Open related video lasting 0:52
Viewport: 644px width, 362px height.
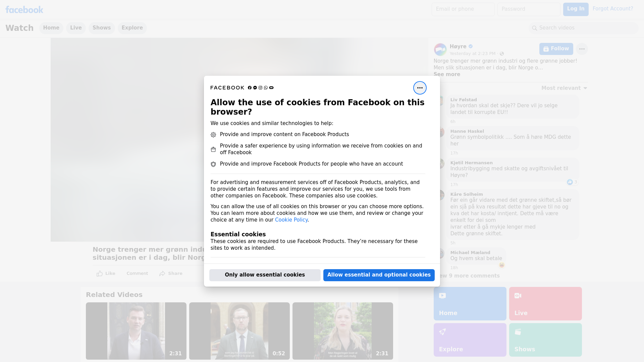coord(239,331)
